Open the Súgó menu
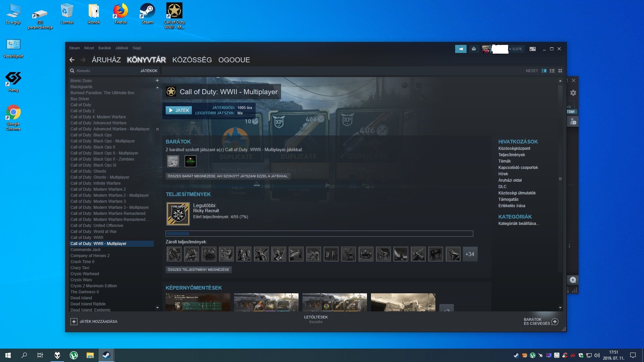The height and width of the screenshot is (362, 644). pos(137,48)
